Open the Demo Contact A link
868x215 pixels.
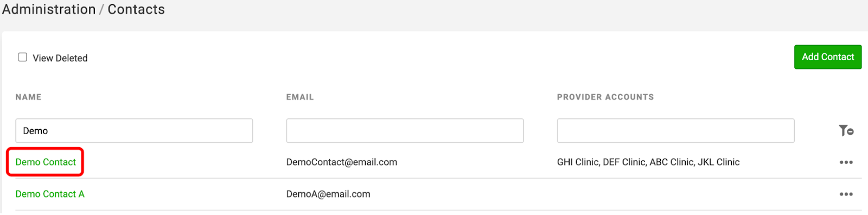50,194
